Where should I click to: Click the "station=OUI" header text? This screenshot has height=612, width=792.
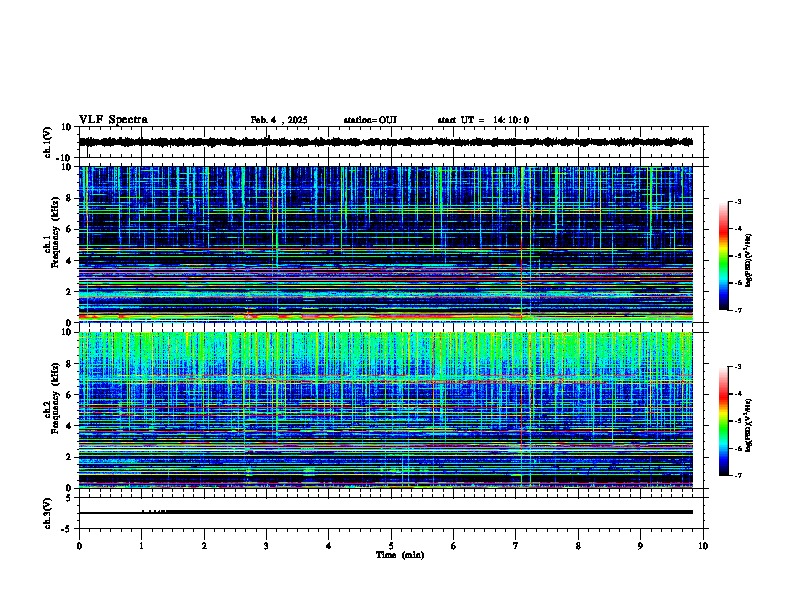[x=370, y=120]
